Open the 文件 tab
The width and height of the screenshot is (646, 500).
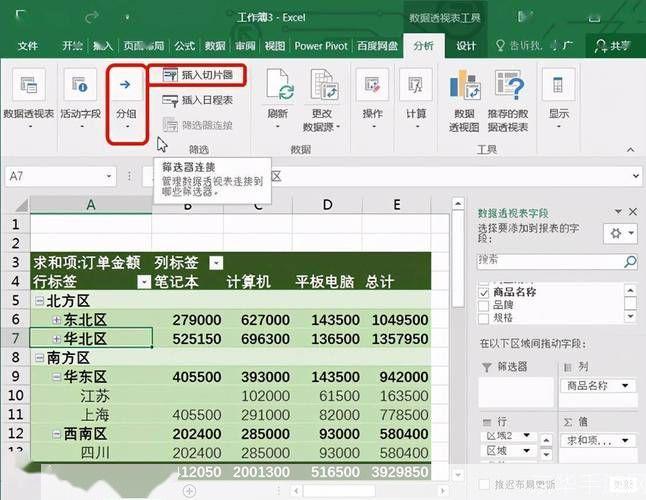[x=28, y=46]
